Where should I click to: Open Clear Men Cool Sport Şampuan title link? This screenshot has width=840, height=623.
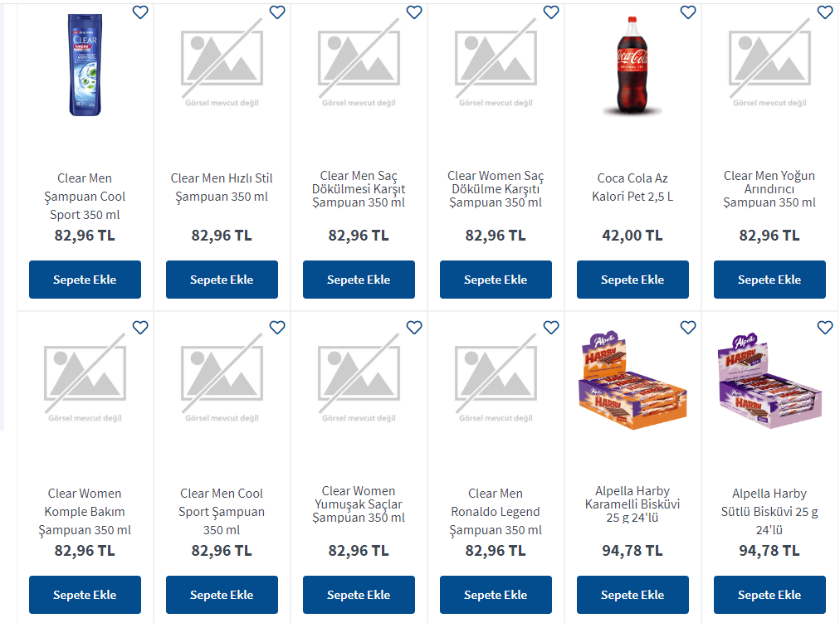point(222,511)
